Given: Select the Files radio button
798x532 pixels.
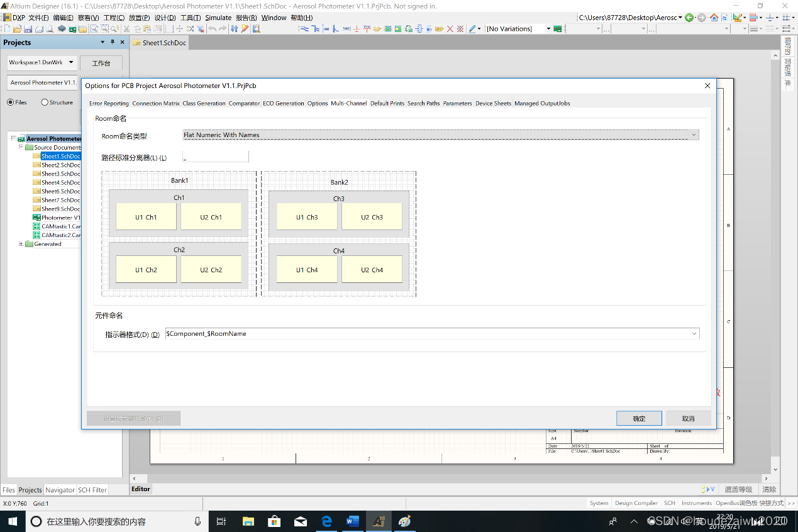Looking at the screenshot, I should [11, 102].
